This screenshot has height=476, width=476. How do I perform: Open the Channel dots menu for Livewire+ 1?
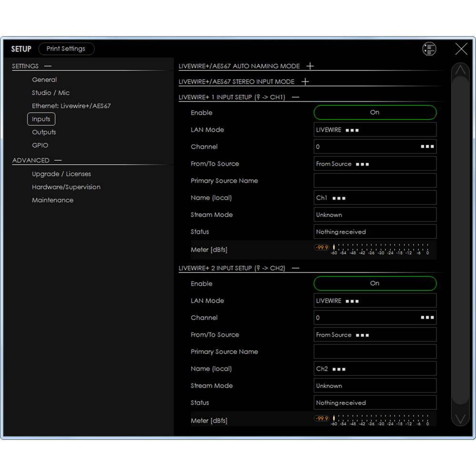pyautogui.click(x=427, y=147)
